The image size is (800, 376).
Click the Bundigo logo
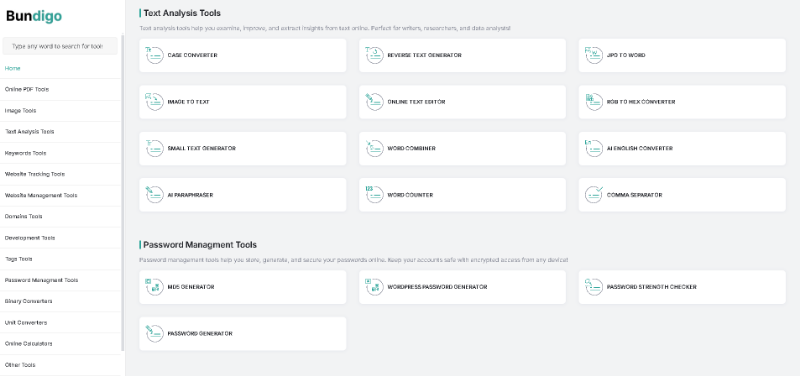click(34, 16)
